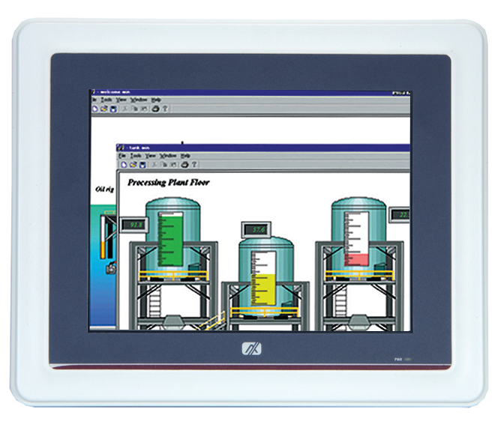Open the View menu in the tank window

pos(151,155)
